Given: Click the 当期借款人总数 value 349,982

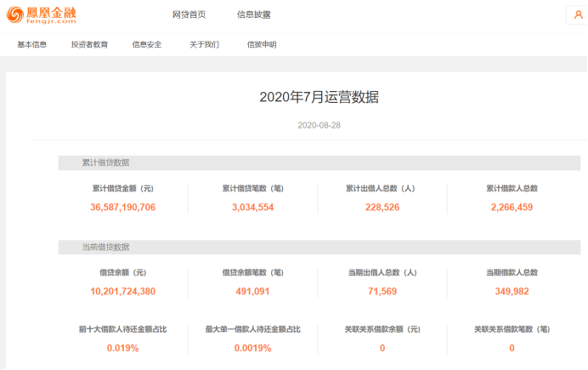Looking at the screenshot, I should (x=512, y=291).
